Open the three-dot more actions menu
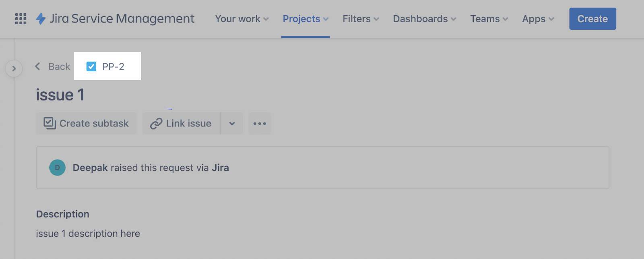644x259 pixels. click(260, 123)
